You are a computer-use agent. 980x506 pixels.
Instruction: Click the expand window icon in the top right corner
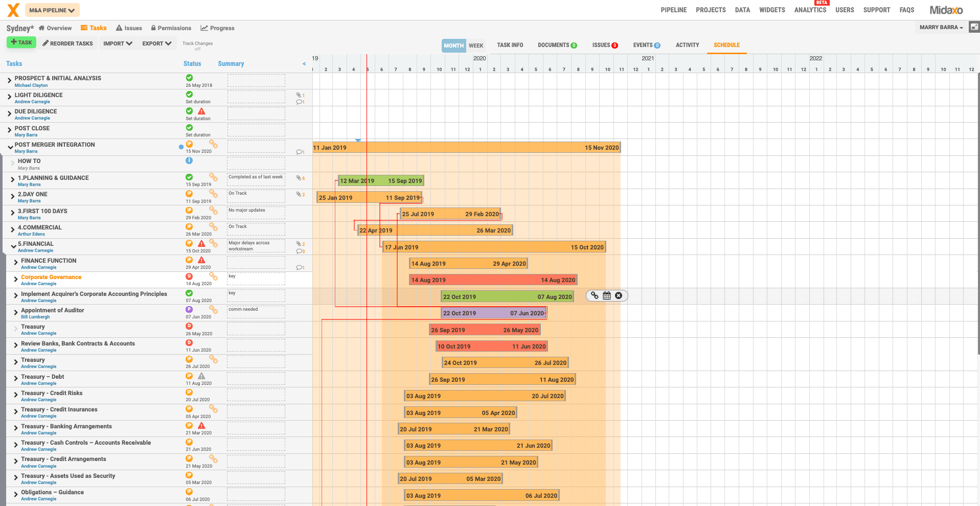point(974,27)
